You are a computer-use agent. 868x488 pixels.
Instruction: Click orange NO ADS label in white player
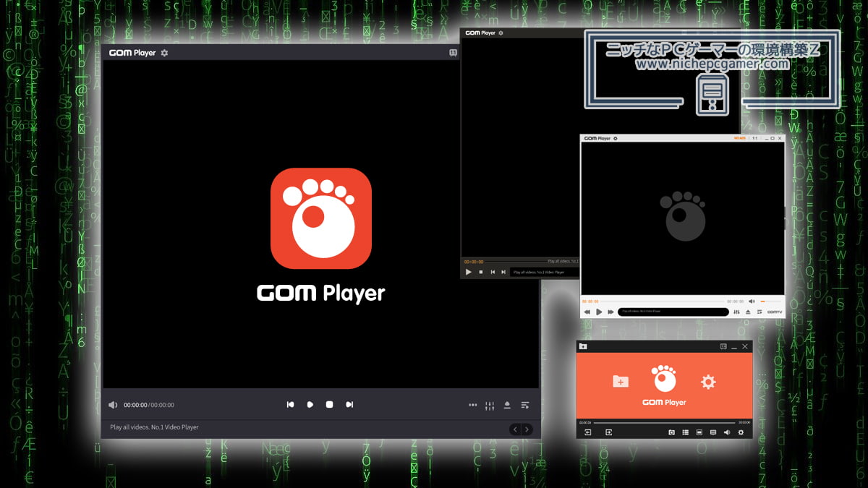coord(740,138)
